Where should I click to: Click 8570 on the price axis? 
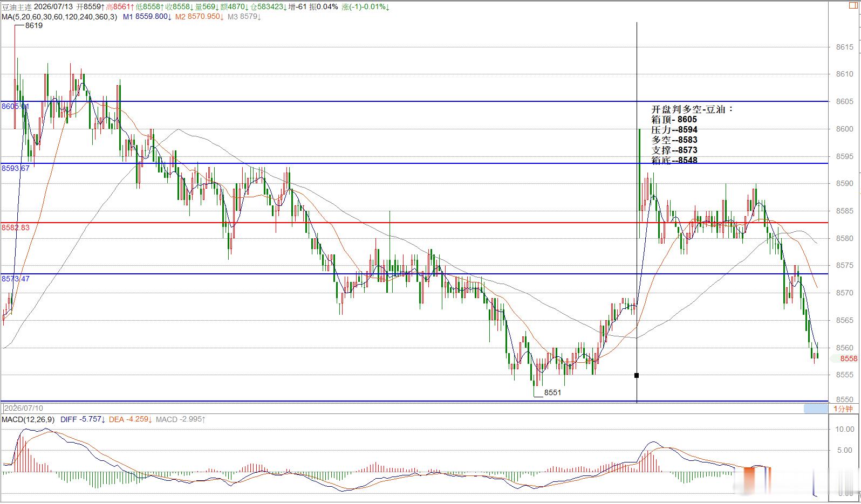point(845,293)
